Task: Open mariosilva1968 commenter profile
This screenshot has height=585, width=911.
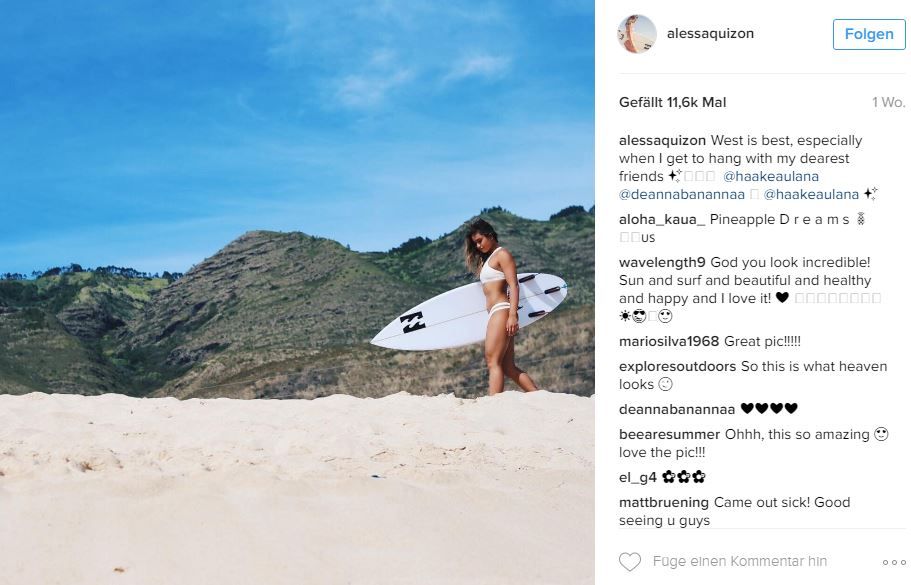Action: pos(669,342)
